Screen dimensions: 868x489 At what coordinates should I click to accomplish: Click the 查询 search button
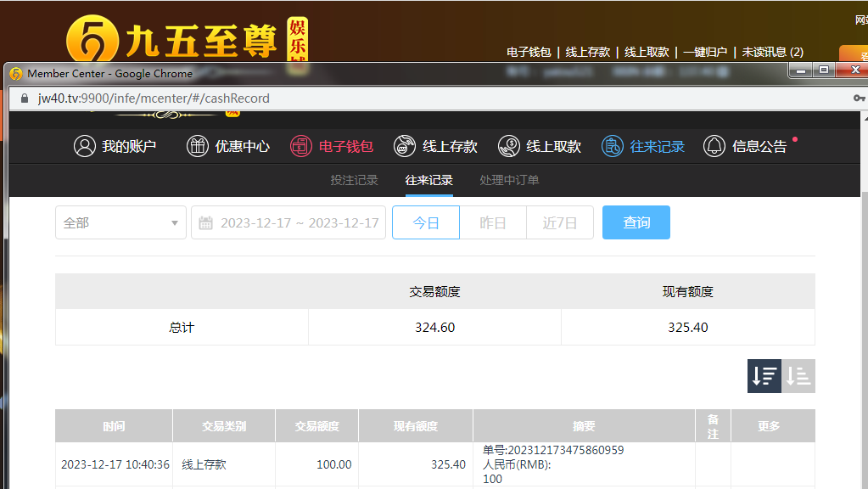(x=636, y=222)
